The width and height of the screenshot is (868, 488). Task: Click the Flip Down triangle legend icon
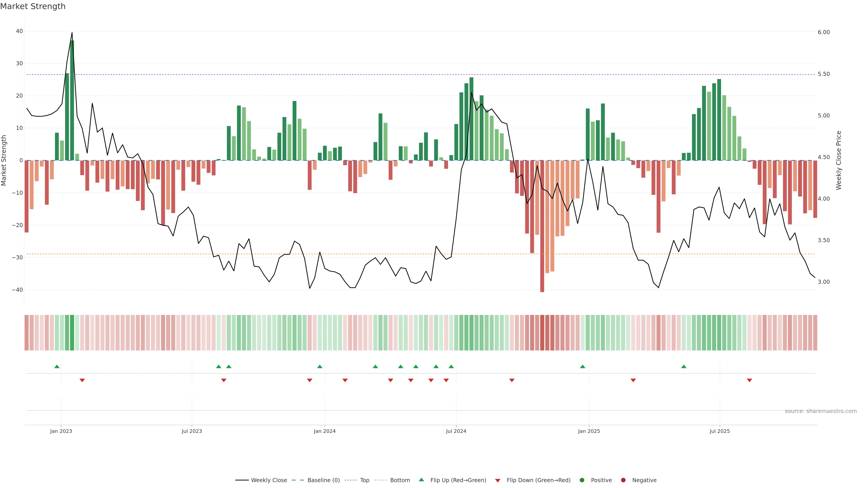coord(498,481)
